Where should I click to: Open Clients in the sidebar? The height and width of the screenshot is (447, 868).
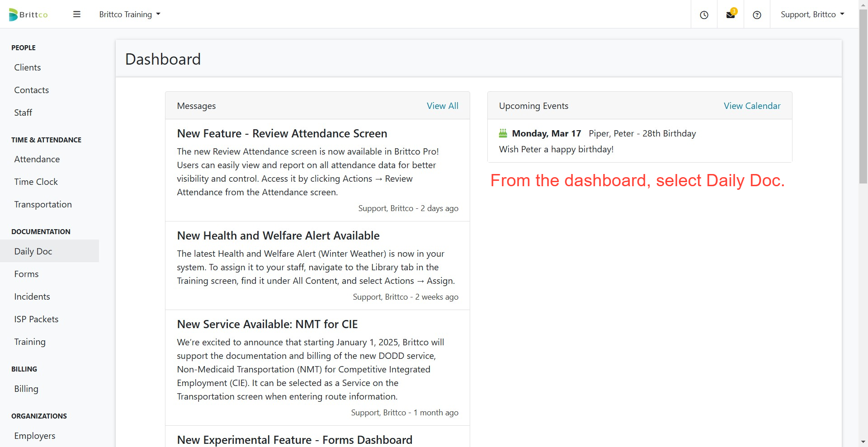(28, 67)
